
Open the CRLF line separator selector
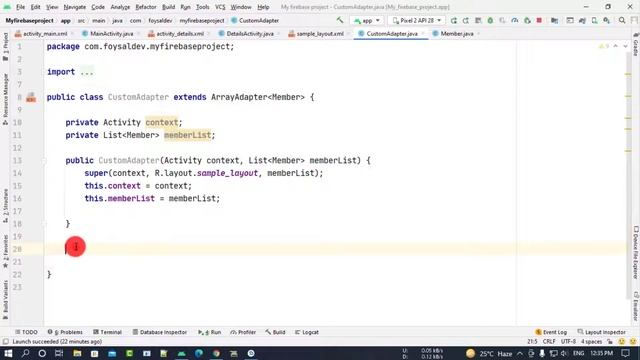[549, 342]
